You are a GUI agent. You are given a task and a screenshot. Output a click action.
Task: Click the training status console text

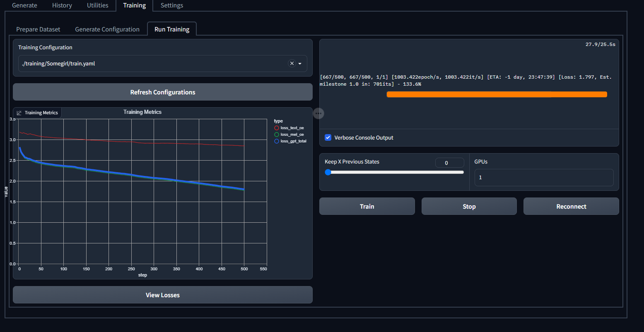pyautogui.click(x=466, y=80)
